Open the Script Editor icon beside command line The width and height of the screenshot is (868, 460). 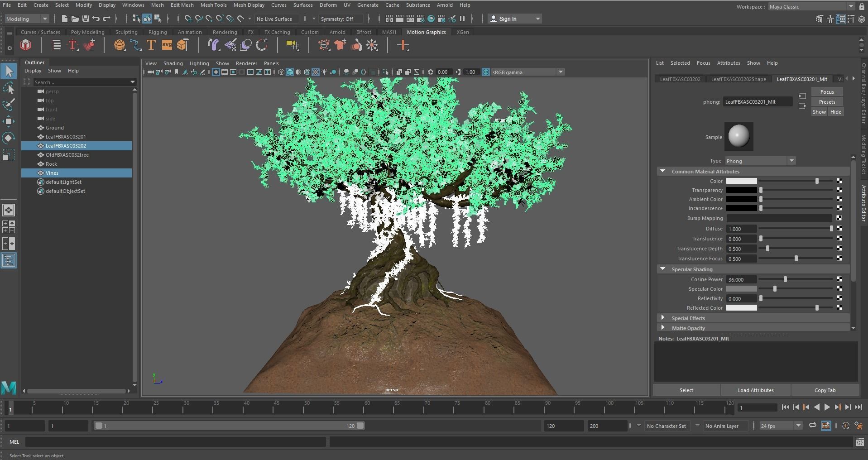pyautogui.click(x=859, y=442)
